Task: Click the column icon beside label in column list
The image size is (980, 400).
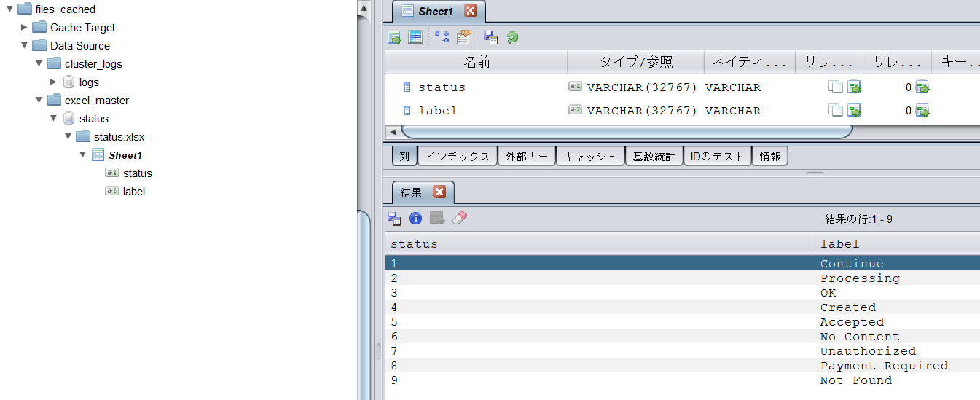Action: pos(407,111)
